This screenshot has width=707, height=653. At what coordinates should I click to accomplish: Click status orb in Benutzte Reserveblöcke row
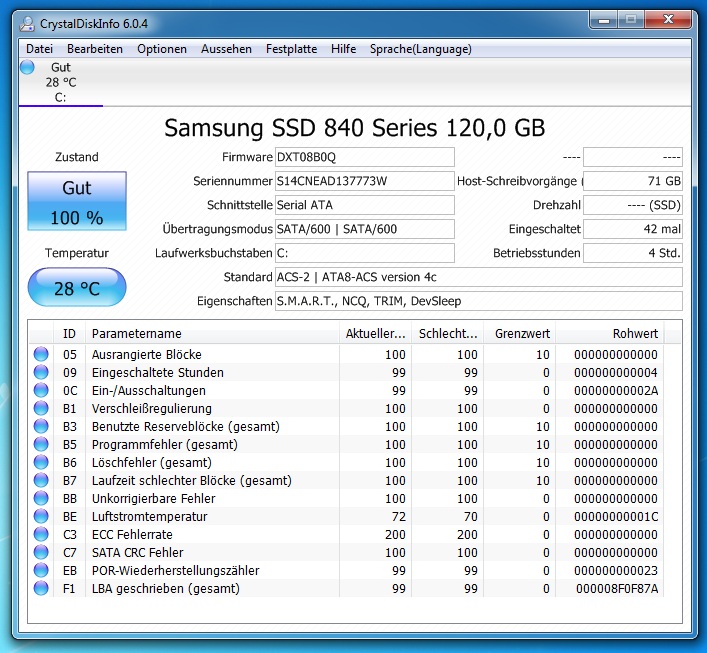[41, 426]
